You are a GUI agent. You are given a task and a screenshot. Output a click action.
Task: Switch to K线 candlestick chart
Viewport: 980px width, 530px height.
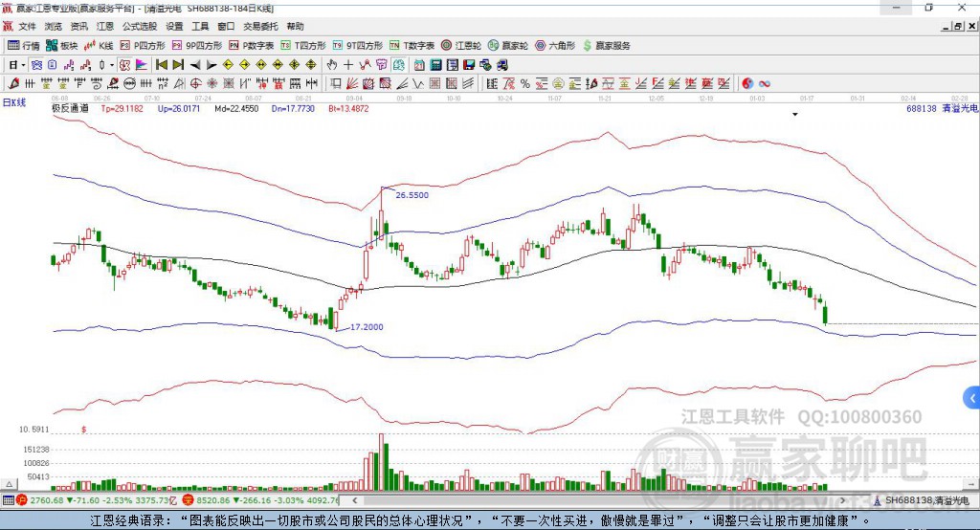coord(99,46)
